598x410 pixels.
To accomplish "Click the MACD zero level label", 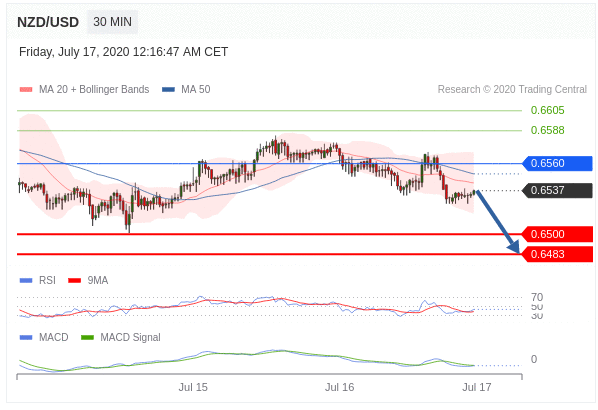I will (534, 359).
